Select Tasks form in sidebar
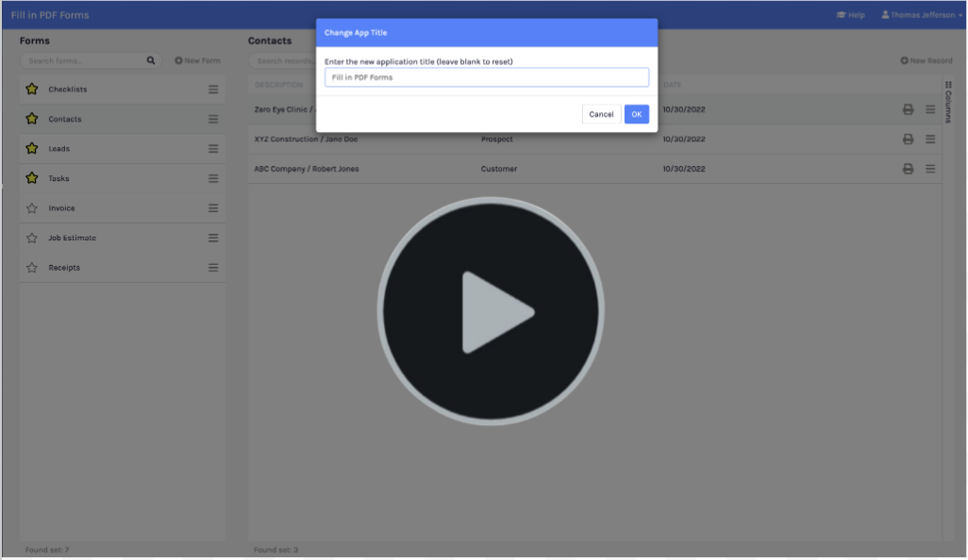The height and width of the screenshot is (560, 968). click(x=58, y=179)
